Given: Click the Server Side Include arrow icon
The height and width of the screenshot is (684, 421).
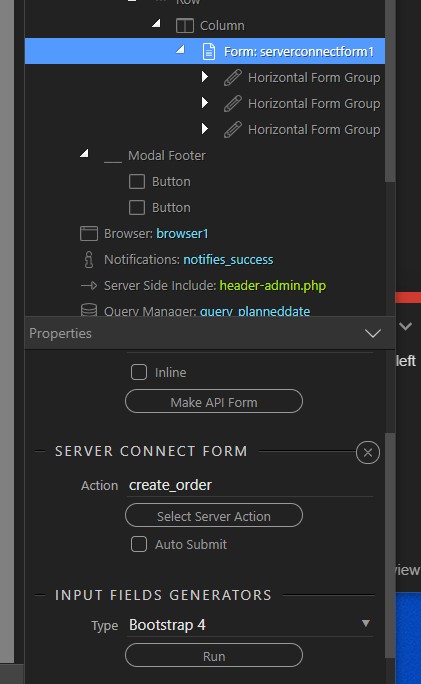Looking at the screenshot, I should [x=89, y=286].
